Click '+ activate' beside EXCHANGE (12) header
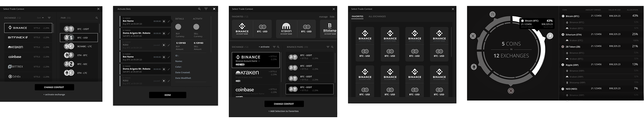The width and height of the screenshot is (644, 124). (264, 47)
